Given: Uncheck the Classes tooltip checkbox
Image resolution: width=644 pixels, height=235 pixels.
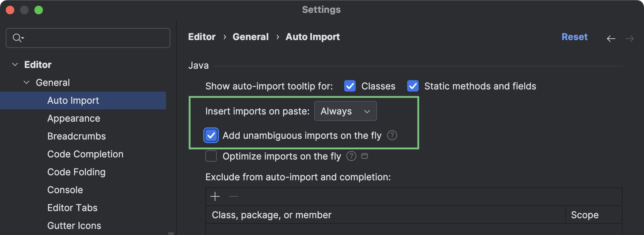Looking at the screenshot, I should (x=350, y=86).
